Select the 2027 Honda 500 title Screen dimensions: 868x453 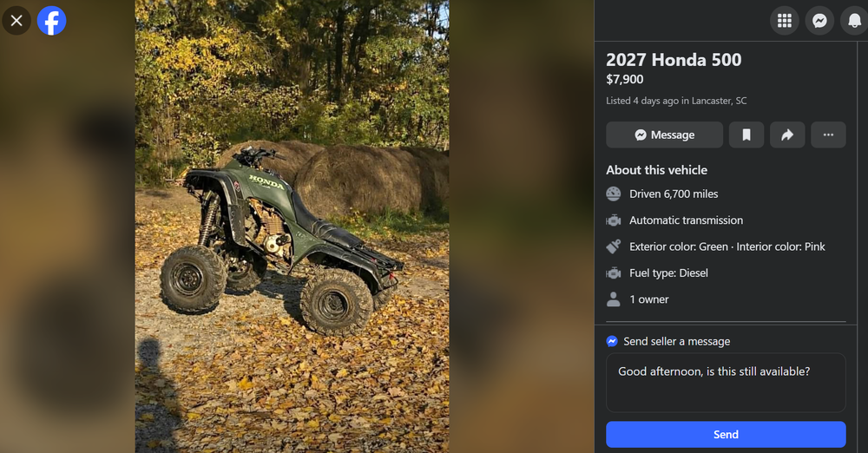click(x=674, y=60)
